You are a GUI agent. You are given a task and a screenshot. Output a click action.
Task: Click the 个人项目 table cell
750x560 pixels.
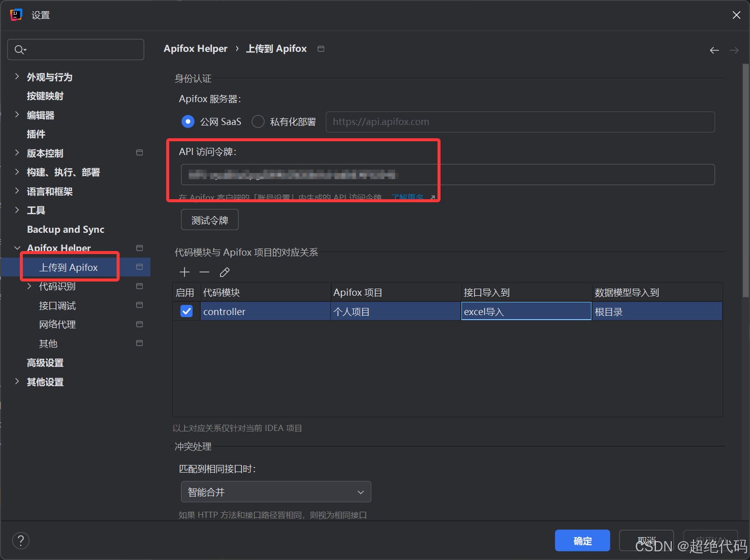396,311
